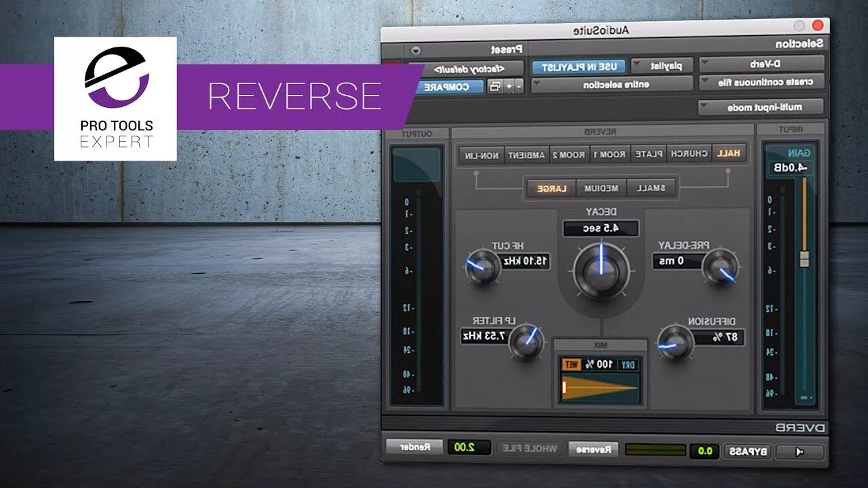This screenshot has height=488, width=868.
Task: Click the plus next preset button
Action: 509,86
